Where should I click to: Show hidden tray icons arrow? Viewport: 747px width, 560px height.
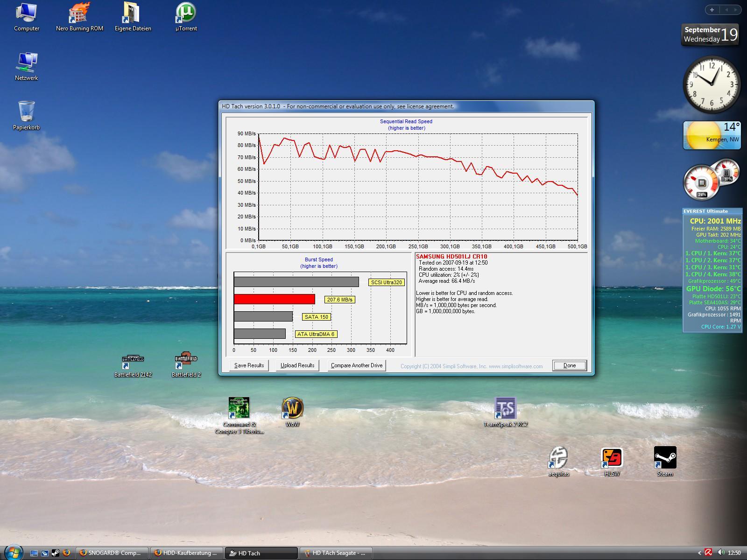coord(699,553)
